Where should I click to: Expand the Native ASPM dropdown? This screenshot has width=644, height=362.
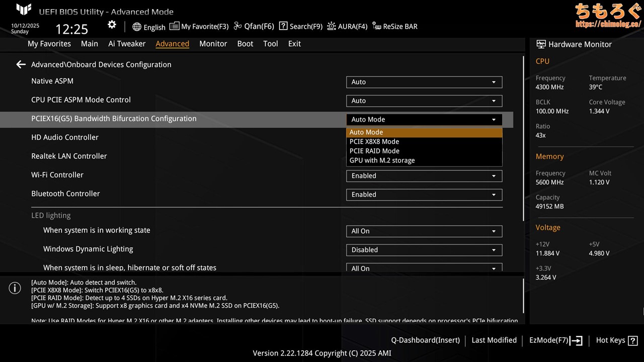(x=424, y=82)
